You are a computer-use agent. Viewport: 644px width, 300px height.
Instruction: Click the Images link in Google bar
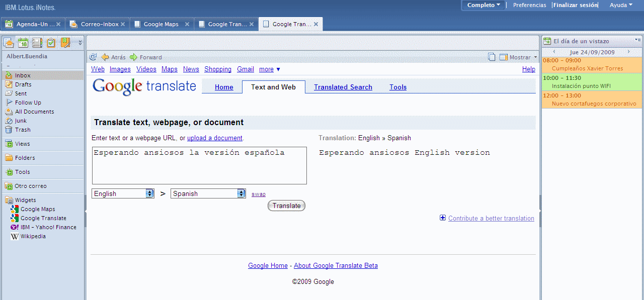coord(120,69)
